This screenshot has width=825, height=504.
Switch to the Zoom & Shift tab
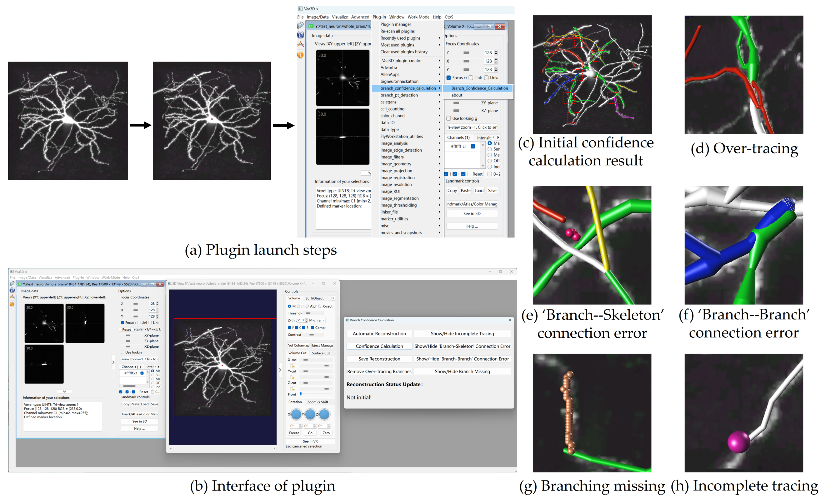[318, 402]
